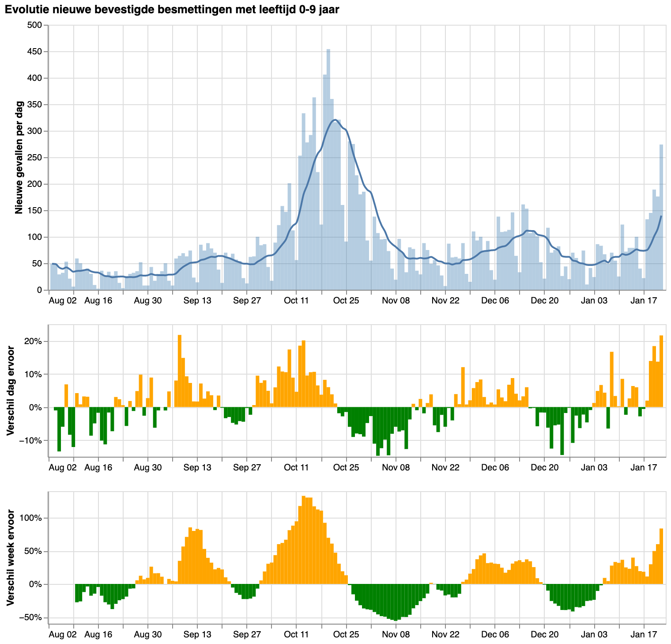Select the 'Dec 06' label under the middle chart
671x644 pixels.
click(495, 467)
